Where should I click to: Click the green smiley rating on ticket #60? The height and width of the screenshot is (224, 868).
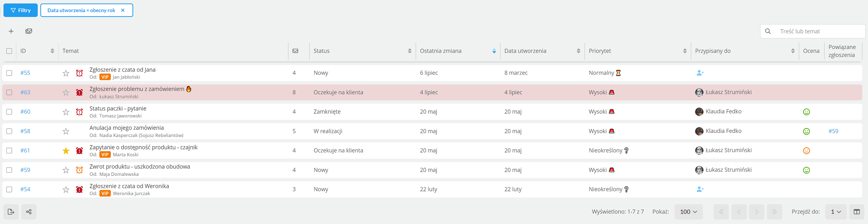[x=806, y=112]
